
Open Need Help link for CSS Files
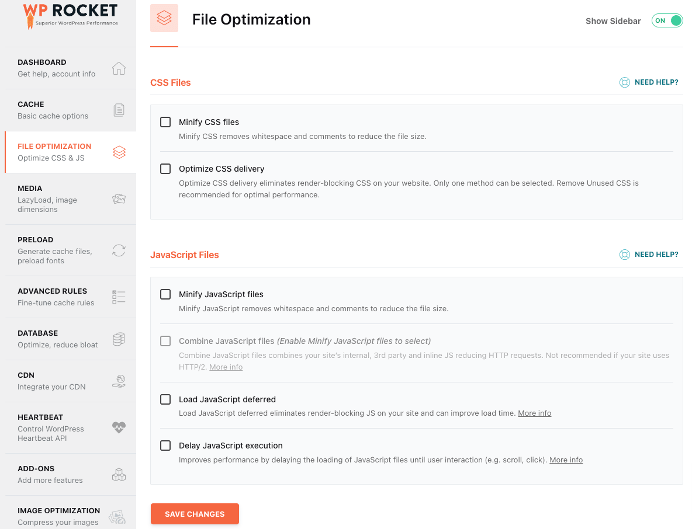(x=650, y=83)
